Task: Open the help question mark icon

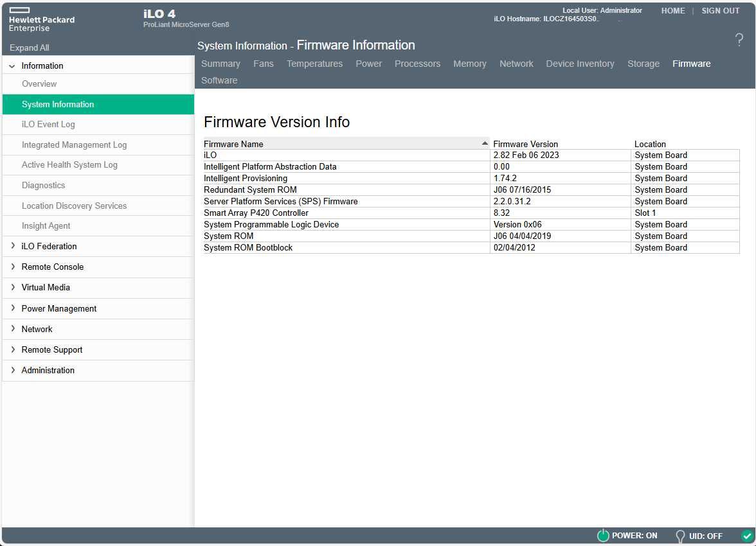Action: pos(739,40)
